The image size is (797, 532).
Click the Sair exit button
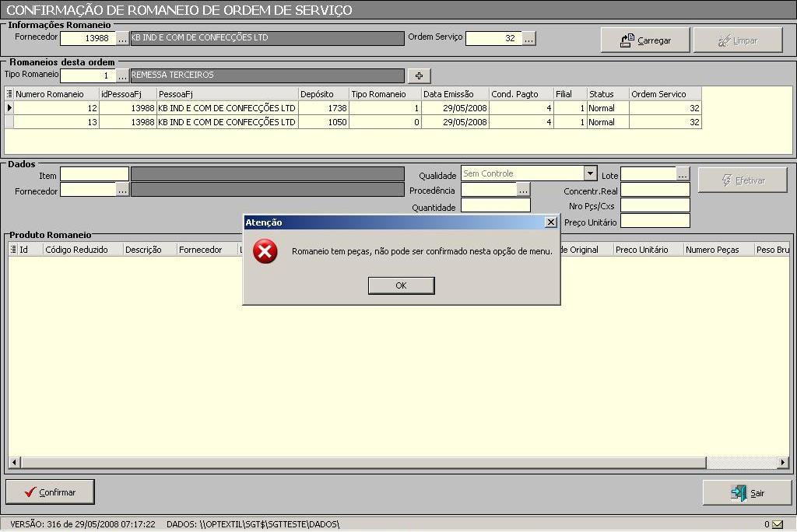[747, 493]
